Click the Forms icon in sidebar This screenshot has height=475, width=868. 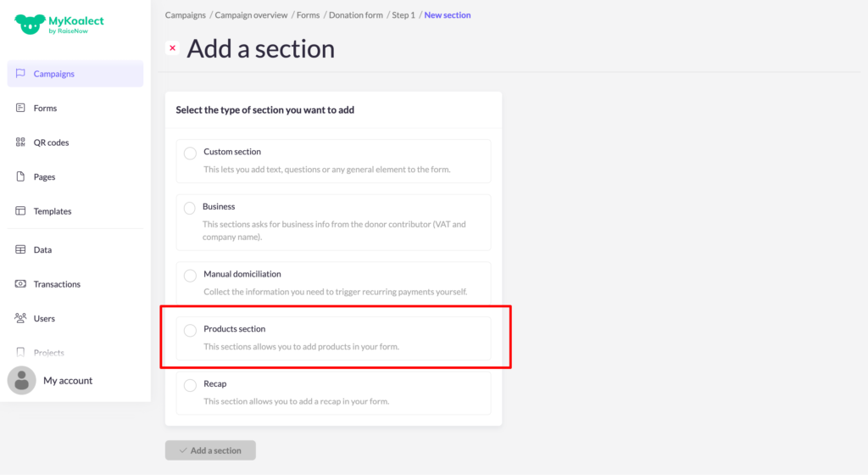coord(20,109)
